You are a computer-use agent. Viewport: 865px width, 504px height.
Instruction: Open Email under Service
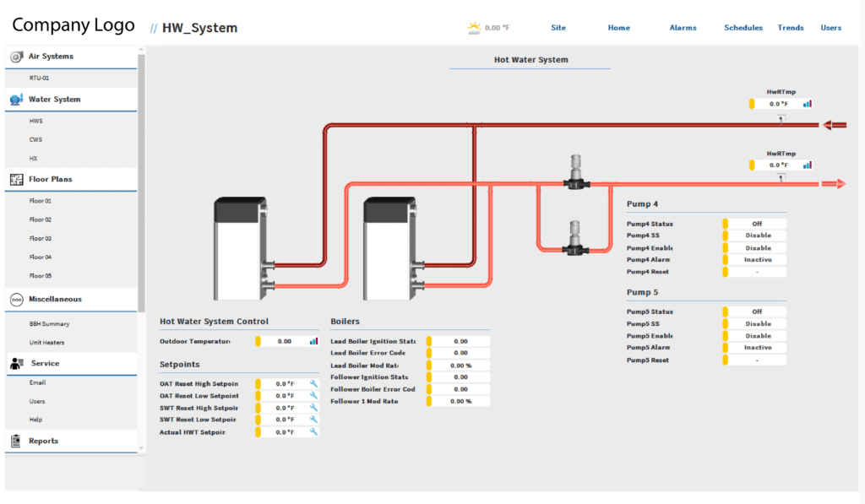tap(37, 382)
